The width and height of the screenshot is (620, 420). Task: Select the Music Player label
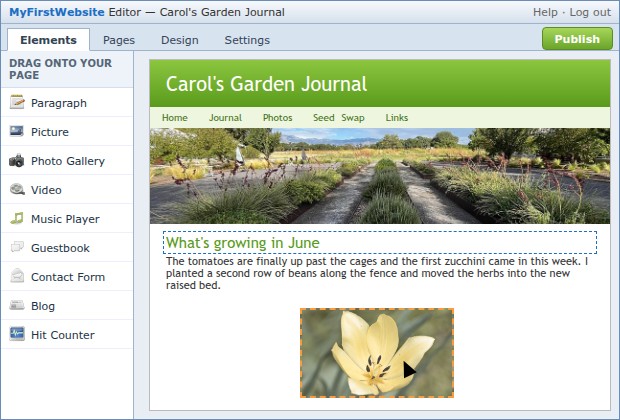point(65,219)
